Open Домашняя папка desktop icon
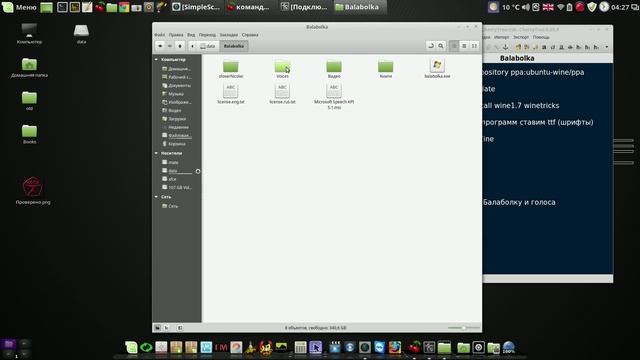640x360 pixels. 29,67
